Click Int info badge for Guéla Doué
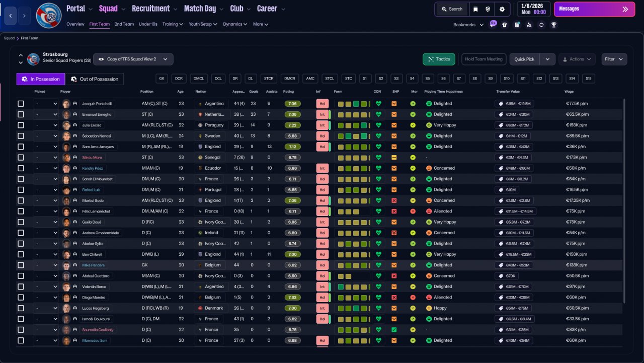This screenshot has width=644, height=363. [322, 222]
